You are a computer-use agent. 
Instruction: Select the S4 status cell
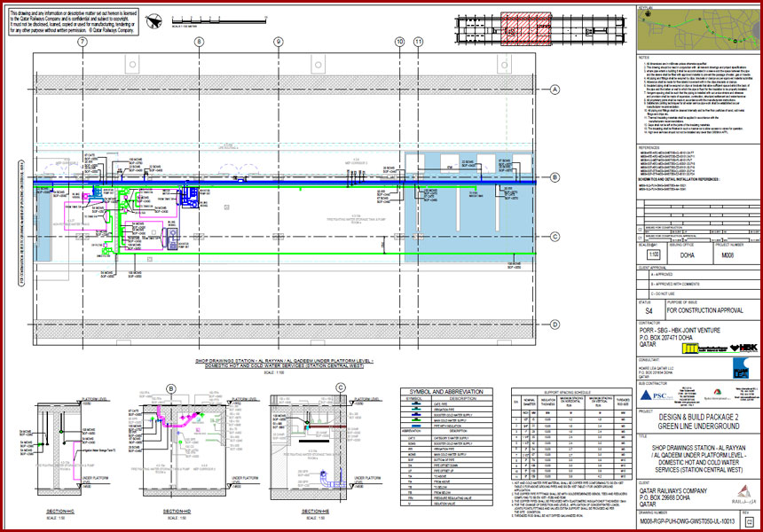[x=649, y=312]
